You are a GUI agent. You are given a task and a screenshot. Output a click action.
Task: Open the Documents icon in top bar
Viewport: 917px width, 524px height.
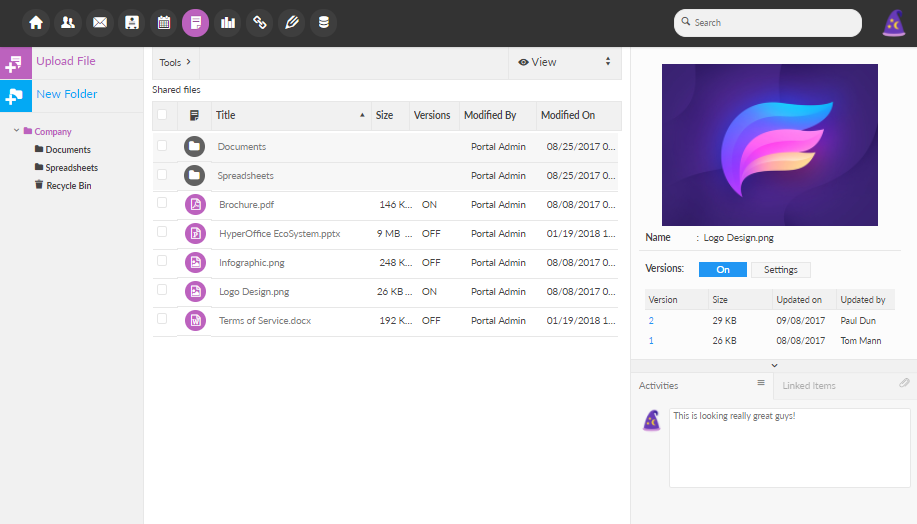[195, 23]
